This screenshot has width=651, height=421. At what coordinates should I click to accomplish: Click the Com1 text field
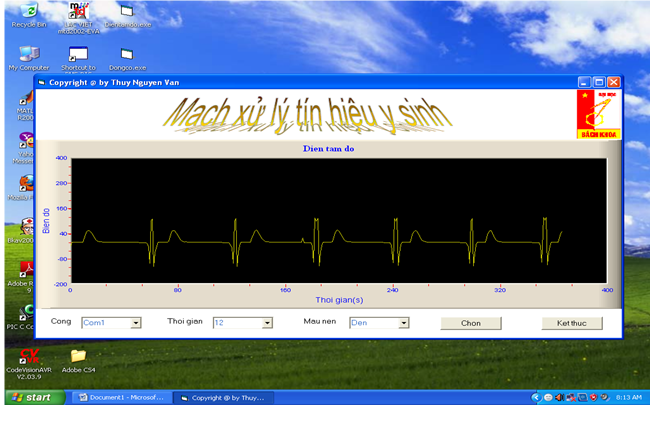(x=106, y=323)
